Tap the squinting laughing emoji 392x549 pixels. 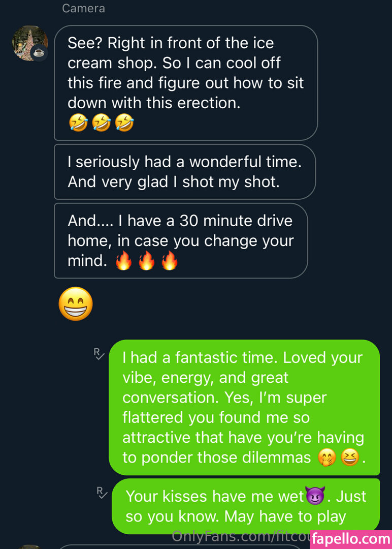[349, 458]
